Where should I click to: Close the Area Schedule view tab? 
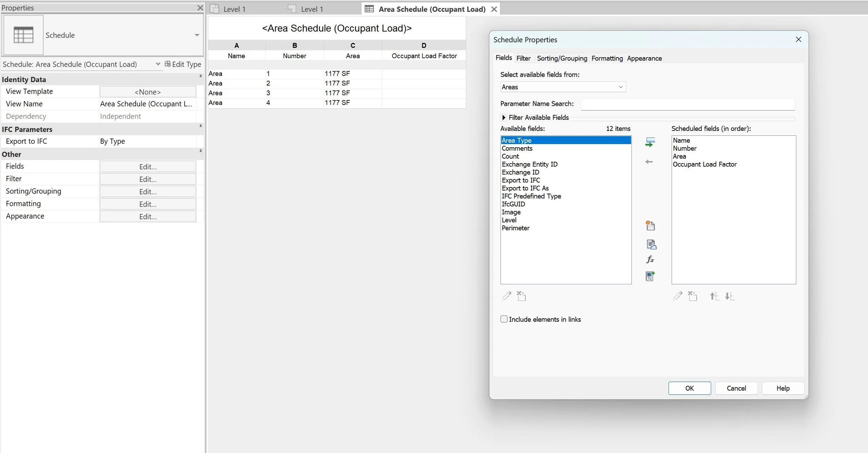(x=494, y=9)
